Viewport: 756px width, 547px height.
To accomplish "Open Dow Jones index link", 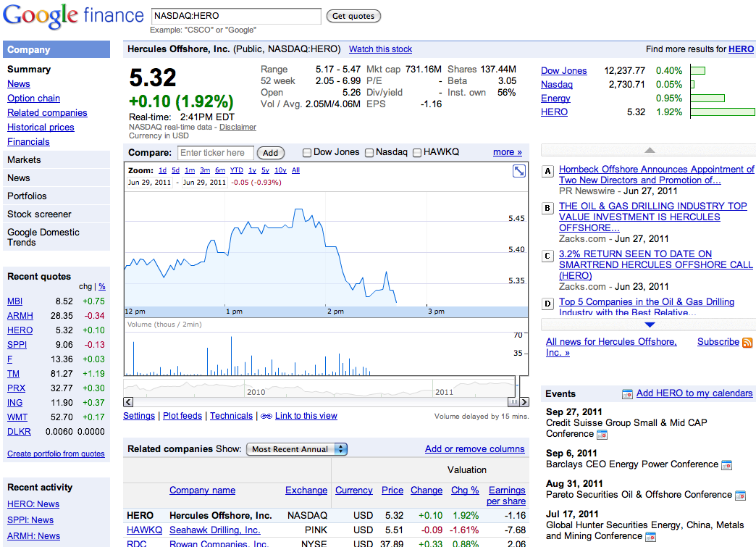I will pyautogui.click(x=563, y=71).
